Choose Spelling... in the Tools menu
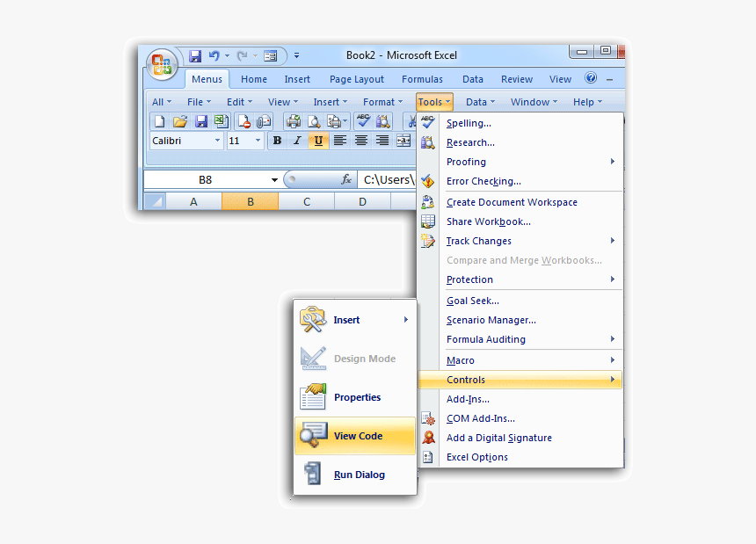Screen dimensions: 756x544 click(x=520, y=123)
